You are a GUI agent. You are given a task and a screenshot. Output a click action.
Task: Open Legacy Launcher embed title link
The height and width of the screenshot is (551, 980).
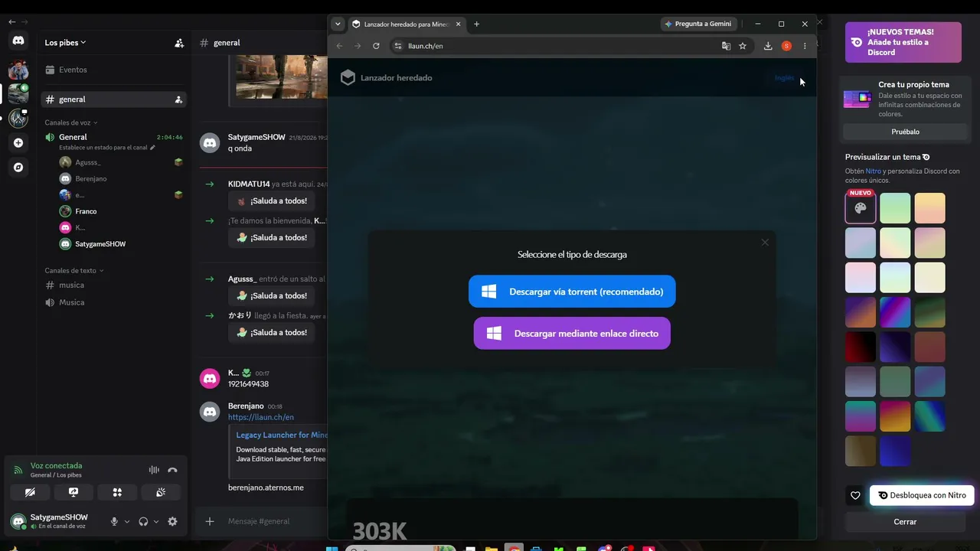[x=282, y=435]
